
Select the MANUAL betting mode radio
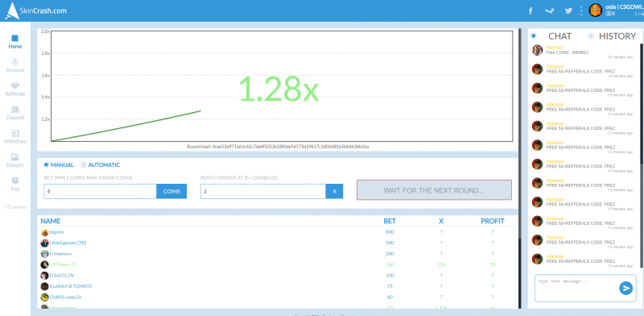click(x=46, y=164)
